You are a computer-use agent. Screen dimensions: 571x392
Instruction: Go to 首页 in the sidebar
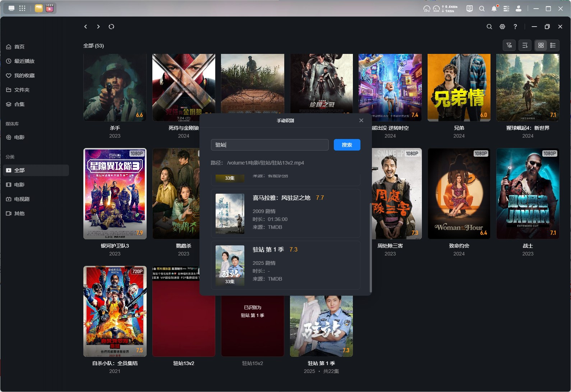point(36,47)
